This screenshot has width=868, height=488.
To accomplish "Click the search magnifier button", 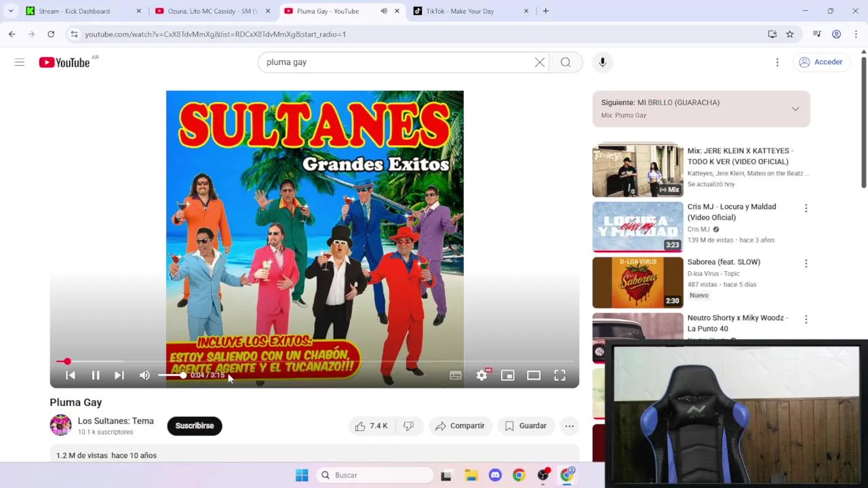I will (566, 62).
